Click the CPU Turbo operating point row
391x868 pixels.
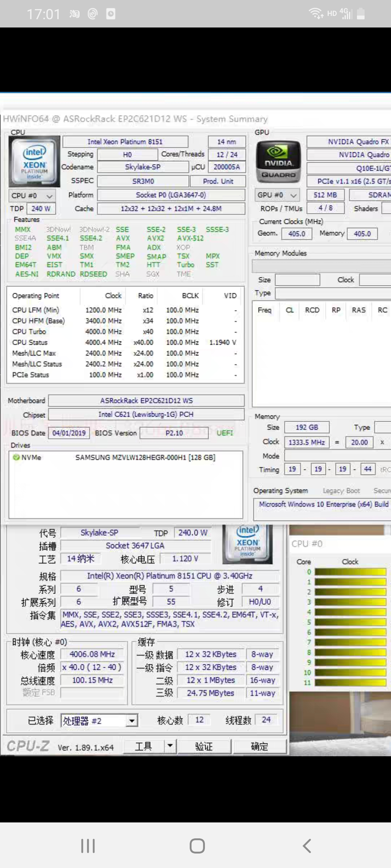125,332
